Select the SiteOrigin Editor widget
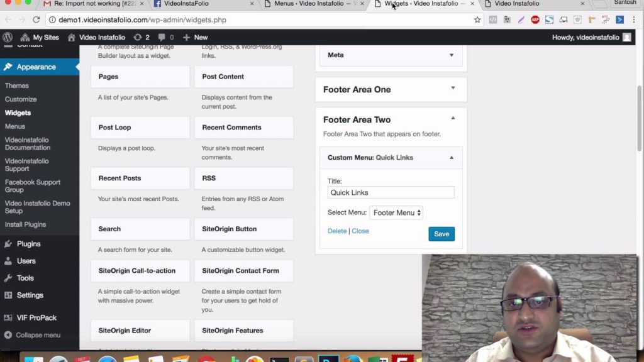 (140, 331)
